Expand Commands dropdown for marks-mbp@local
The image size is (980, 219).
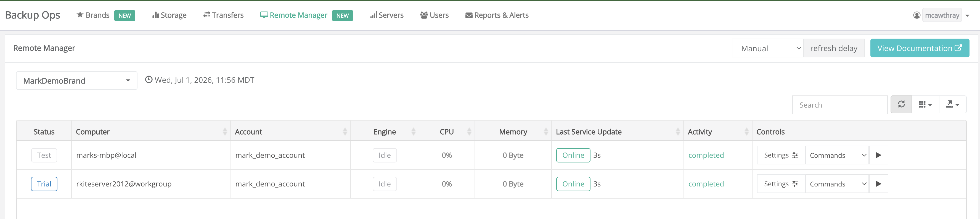(x=837, y=155)
